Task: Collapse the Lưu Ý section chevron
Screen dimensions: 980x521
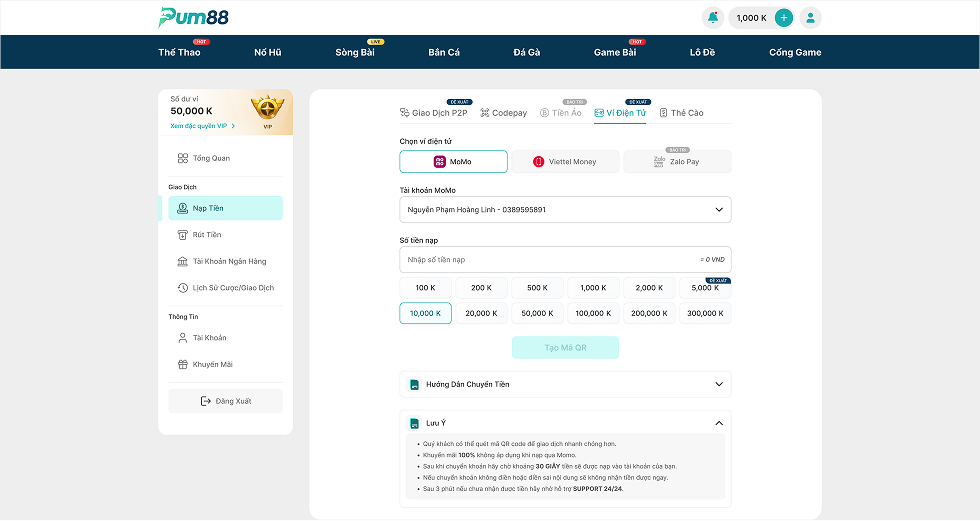Action: pos(719,424)
